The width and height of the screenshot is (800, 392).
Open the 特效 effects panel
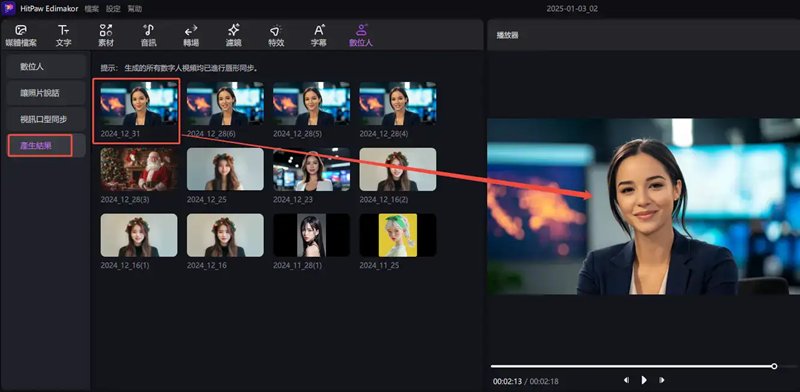276,36
